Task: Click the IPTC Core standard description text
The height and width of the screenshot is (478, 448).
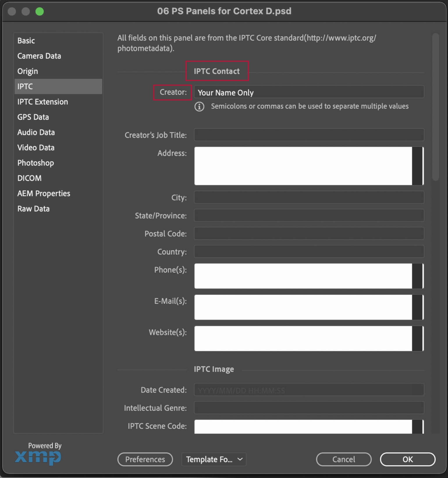Action: (247, 43)
